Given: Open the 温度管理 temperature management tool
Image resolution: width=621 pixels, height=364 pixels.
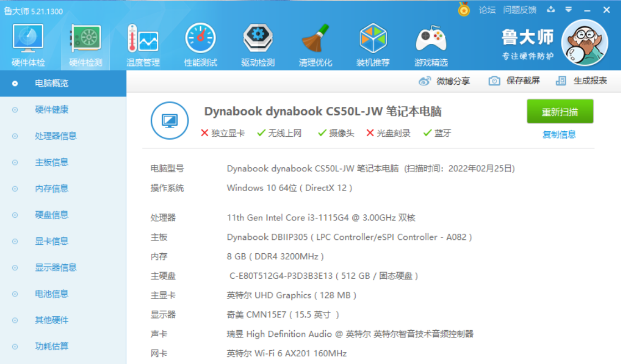Looking at the screenshot, I should [142, 42].
